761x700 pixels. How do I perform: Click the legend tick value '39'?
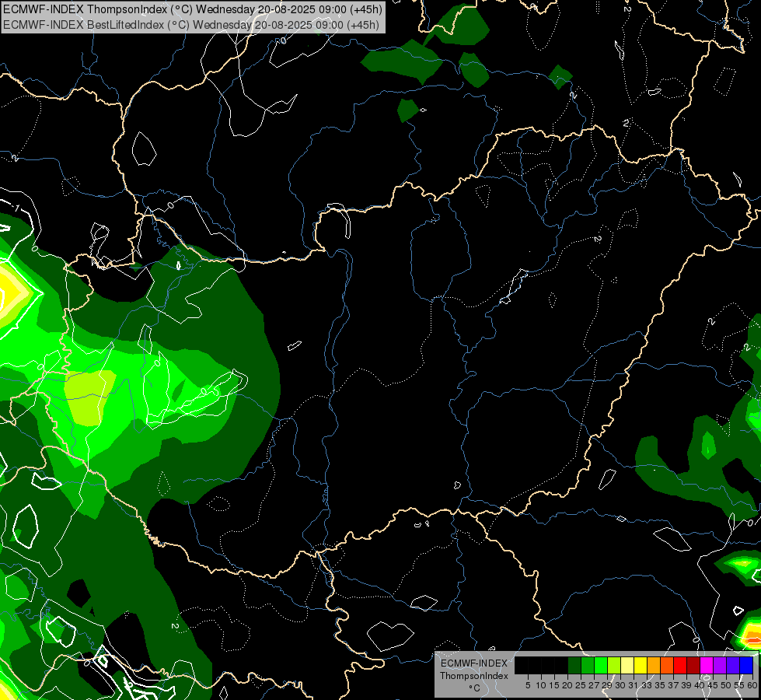click(x=686, y=685)
